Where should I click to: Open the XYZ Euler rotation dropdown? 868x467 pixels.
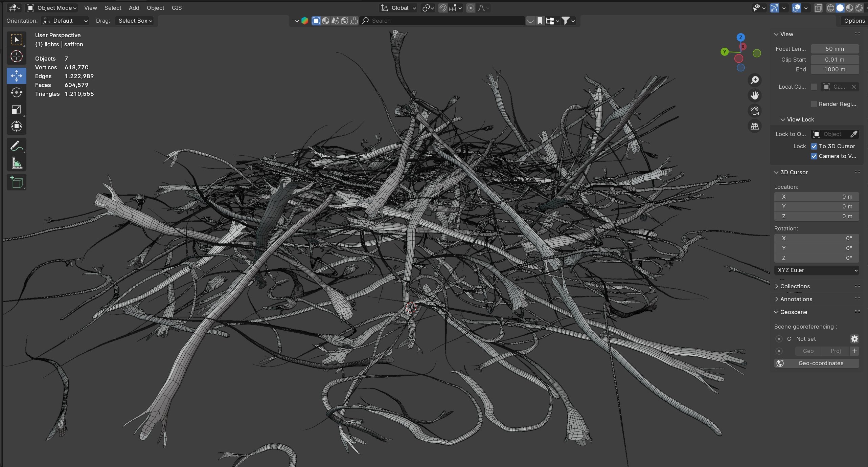[x=817, y=270]
